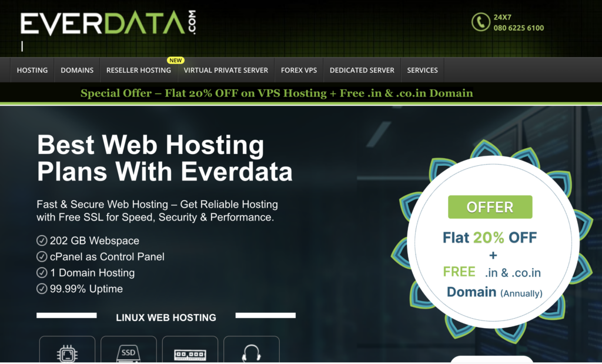Click the yellow NEW badge

coord(175,61)
